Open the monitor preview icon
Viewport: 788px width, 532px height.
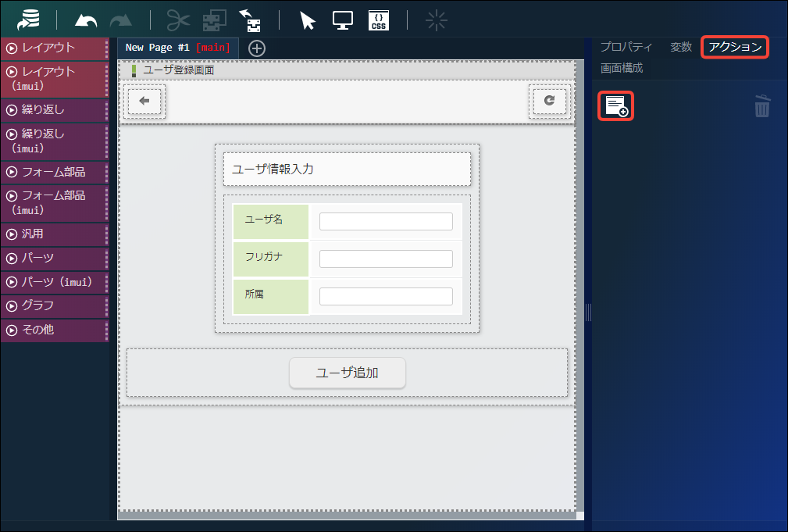343,20
